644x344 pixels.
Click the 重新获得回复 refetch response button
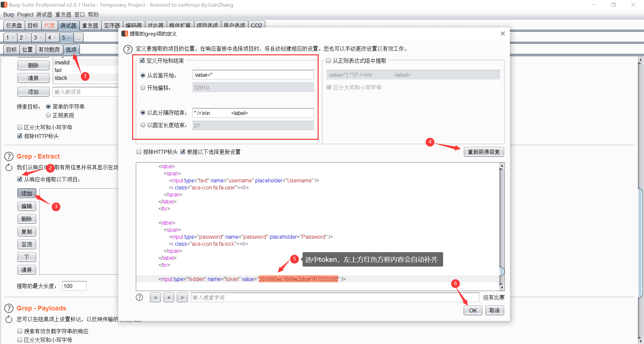[484, 152]
